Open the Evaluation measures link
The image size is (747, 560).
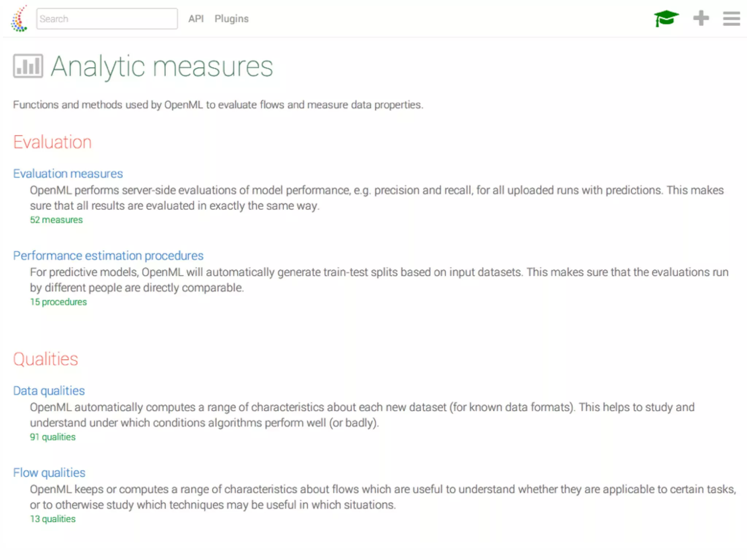68,174
